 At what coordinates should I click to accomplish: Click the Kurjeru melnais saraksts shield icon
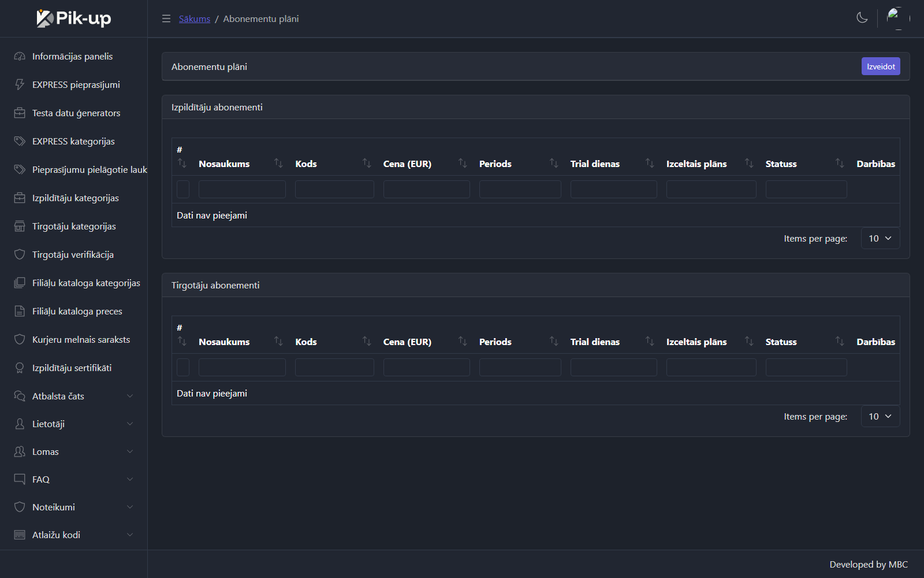coord(20,339)
